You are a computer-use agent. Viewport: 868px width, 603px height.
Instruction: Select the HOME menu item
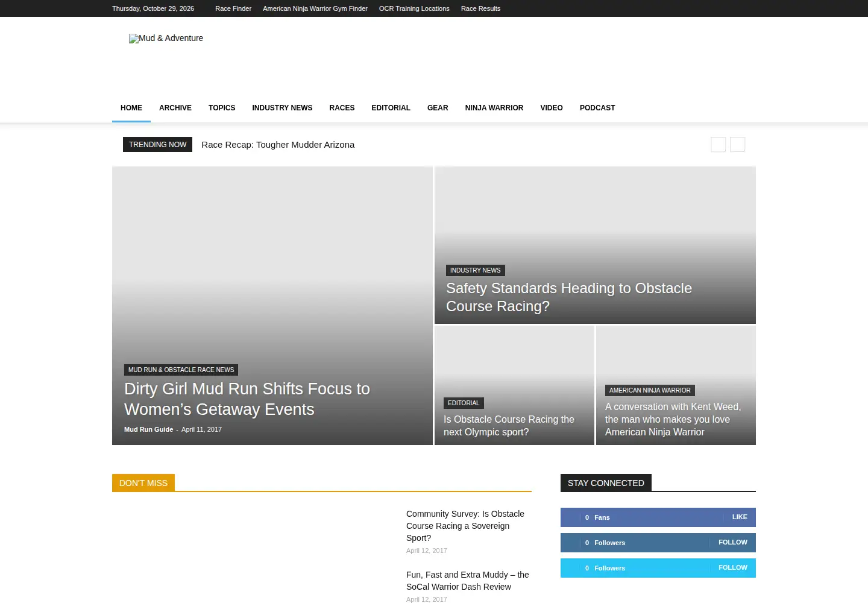(131, 108)
